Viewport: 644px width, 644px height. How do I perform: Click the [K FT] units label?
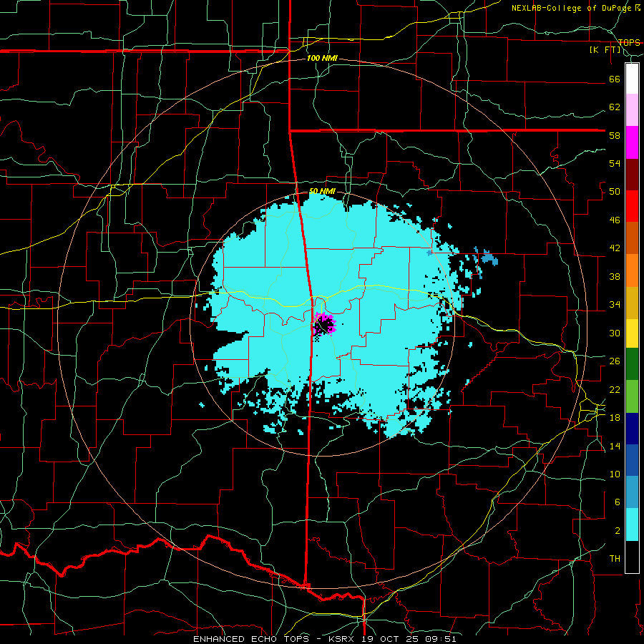pos(605,50)
